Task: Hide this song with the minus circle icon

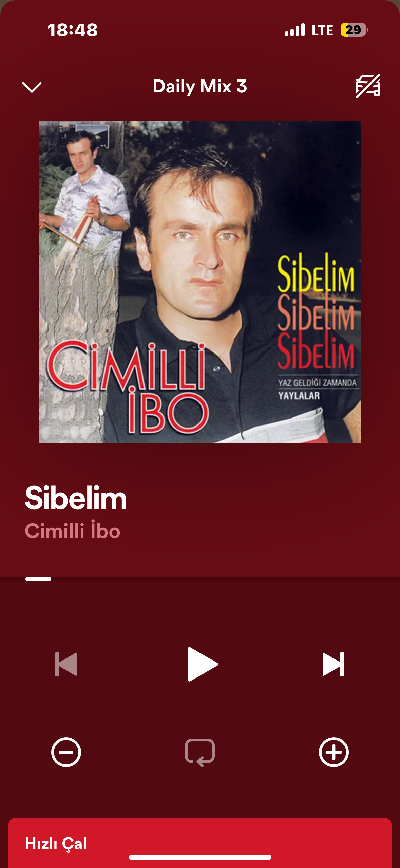Action: click(x=66, y=752)
